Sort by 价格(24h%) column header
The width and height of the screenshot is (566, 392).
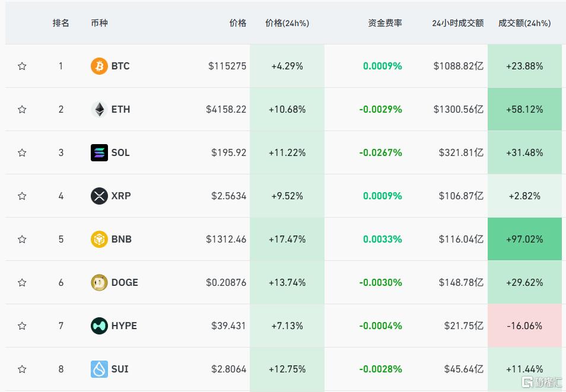tap(287, 23)
